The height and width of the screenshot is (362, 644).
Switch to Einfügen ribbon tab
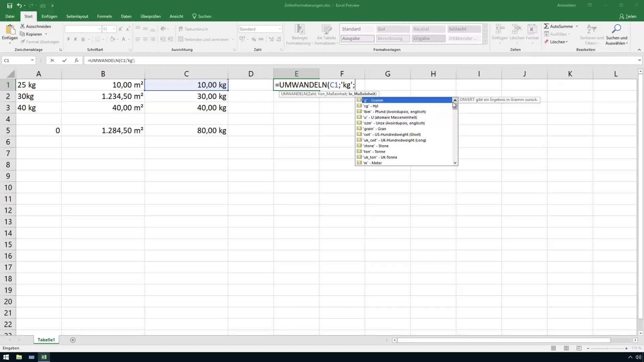point(49,16)
